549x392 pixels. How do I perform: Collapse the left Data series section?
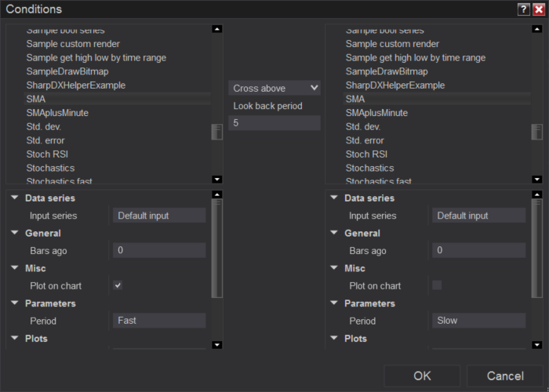14,198
